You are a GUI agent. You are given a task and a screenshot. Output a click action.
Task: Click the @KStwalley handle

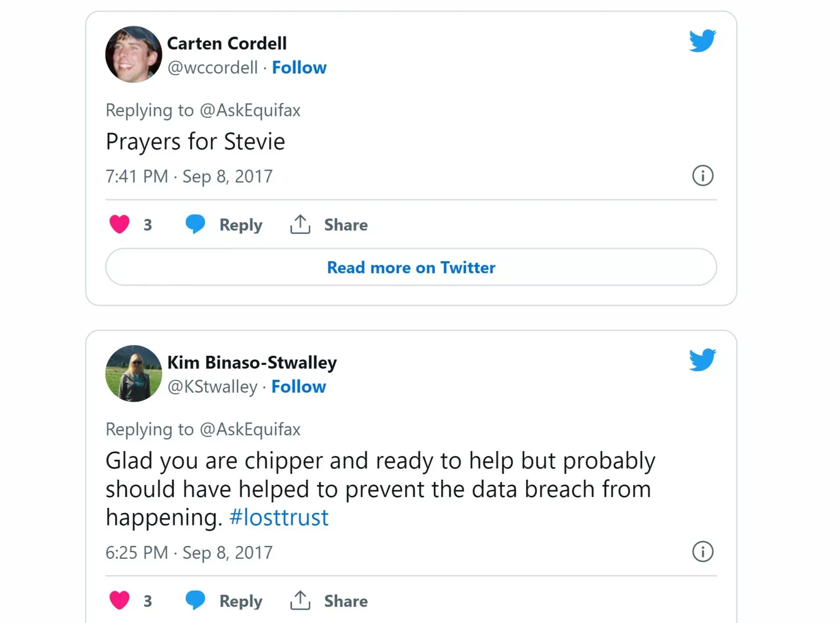[x=212, y=386]
